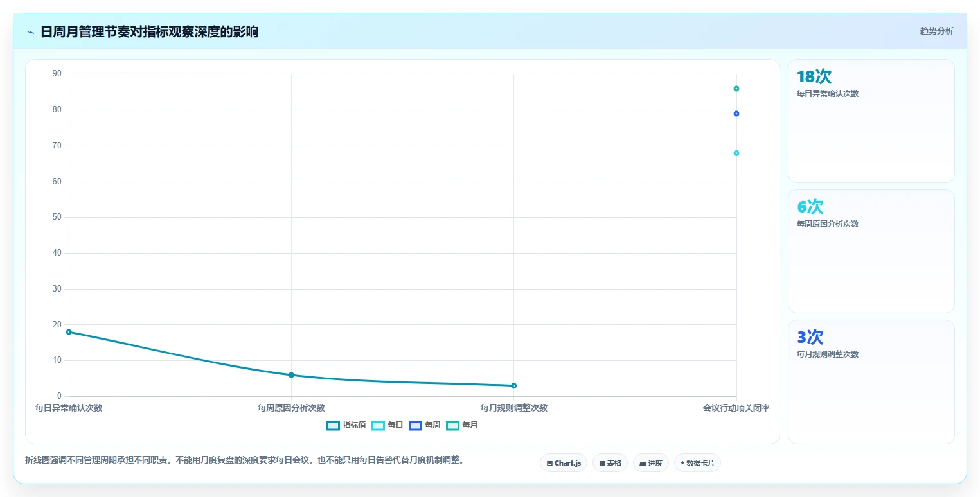This screenshot has height=497, width=980.
Task: Click the data point at 每周原因分析次数
Action: 291,375
